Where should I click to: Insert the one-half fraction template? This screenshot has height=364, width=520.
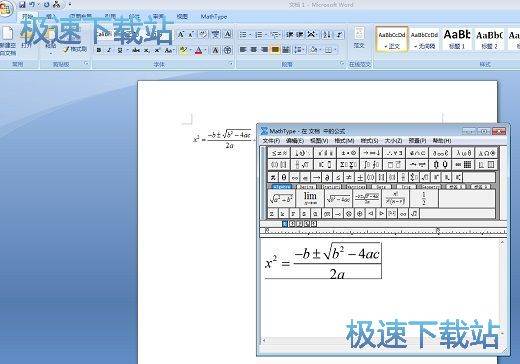click(424, 198)
